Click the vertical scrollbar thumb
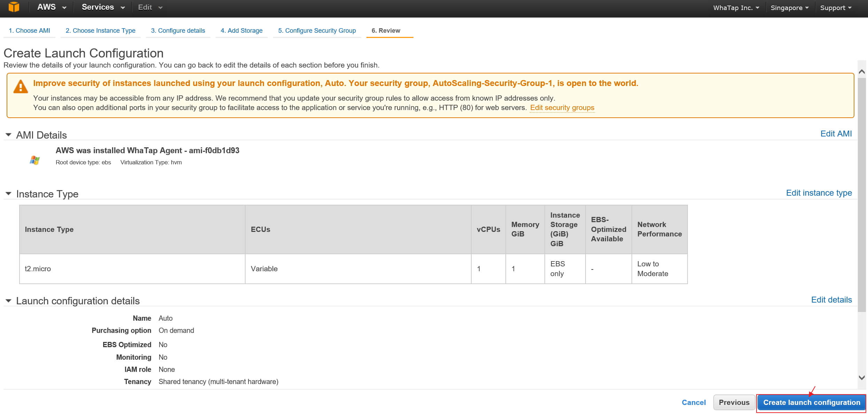868x414 pixels. pyautogui.click(x=862, y=195)
